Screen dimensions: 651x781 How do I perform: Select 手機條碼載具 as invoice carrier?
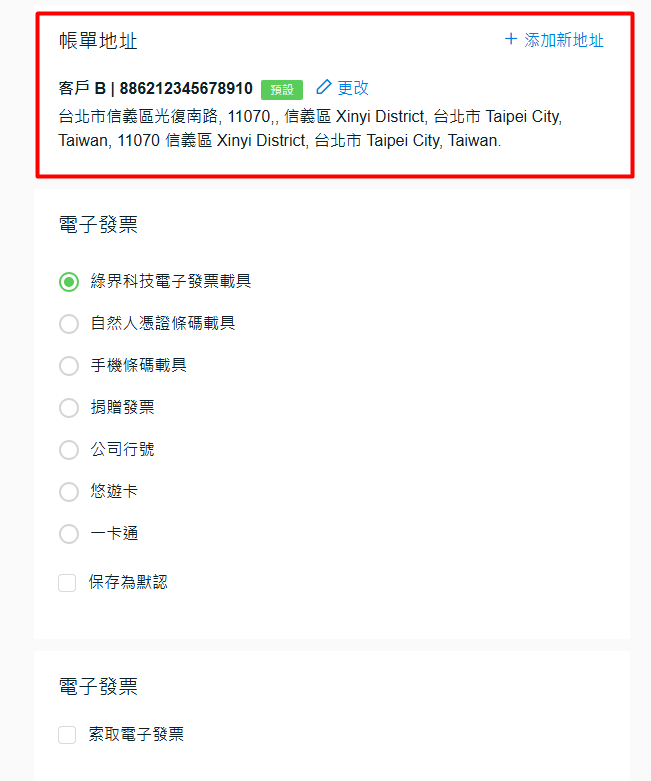tap(69, 366)
